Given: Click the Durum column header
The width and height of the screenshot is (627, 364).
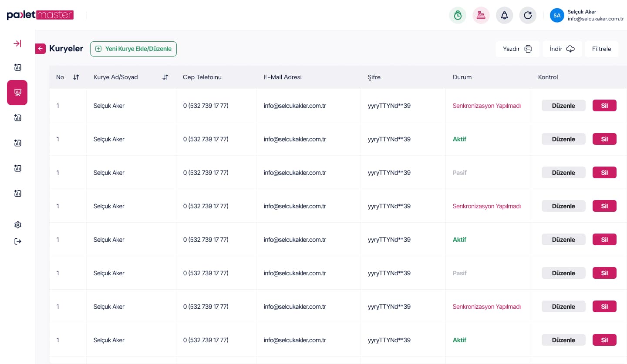Looking at the screenshot, I should [x=462, y=77].
